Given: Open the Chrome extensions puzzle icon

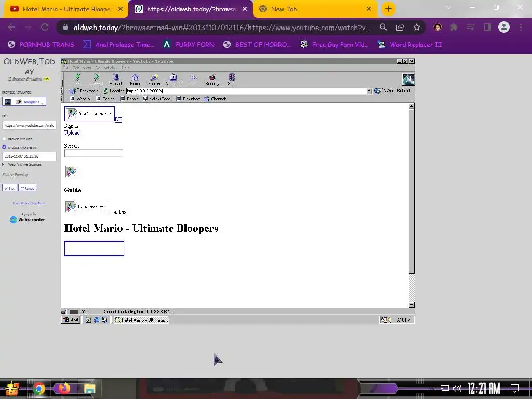Looking at the screenshot, I should (454, 27).
